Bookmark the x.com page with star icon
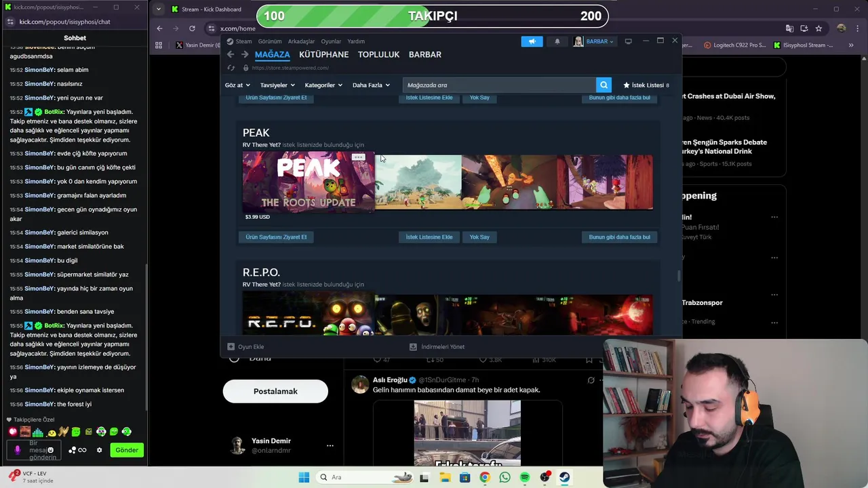Screen dimensions: 868x488 tap(818, 28)
